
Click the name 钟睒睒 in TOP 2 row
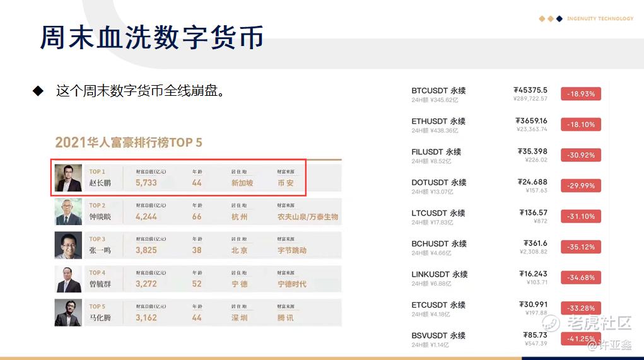click(100, 217)
